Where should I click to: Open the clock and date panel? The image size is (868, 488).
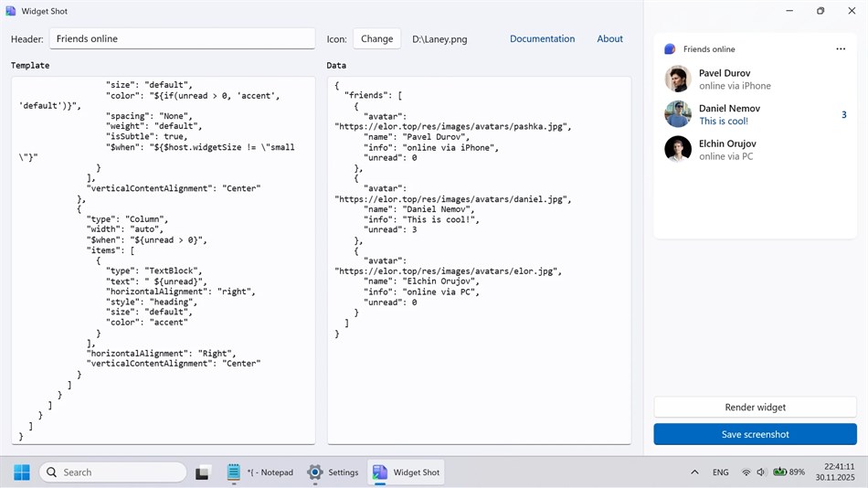tap(835, 472)
